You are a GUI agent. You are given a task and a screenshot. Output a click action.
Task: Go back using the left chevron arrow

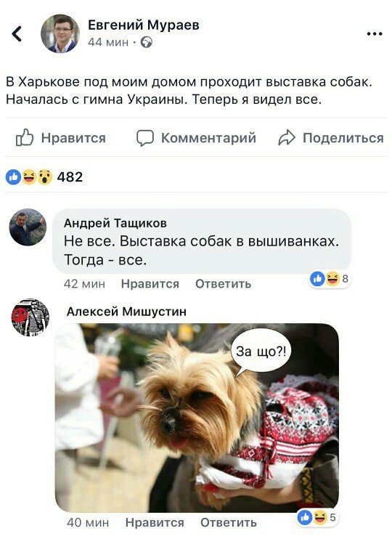pos(17,34)
